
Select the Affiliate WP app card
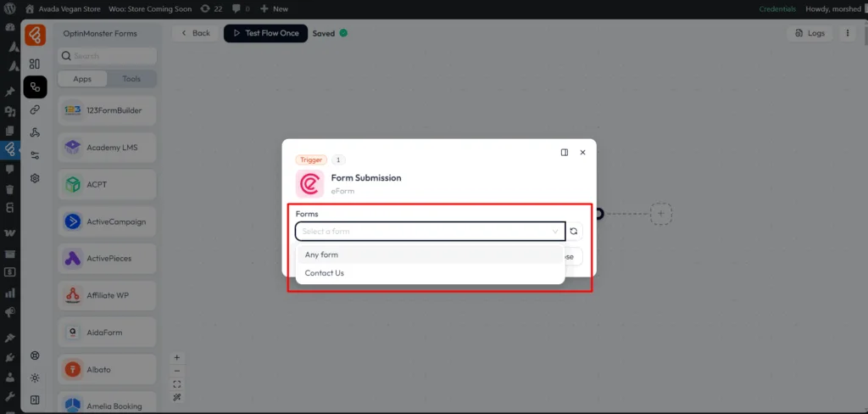(107, 295)
